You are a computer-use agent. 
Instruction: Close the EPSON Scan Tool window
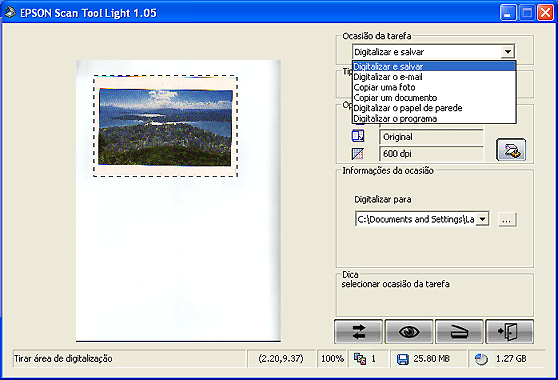545,13
